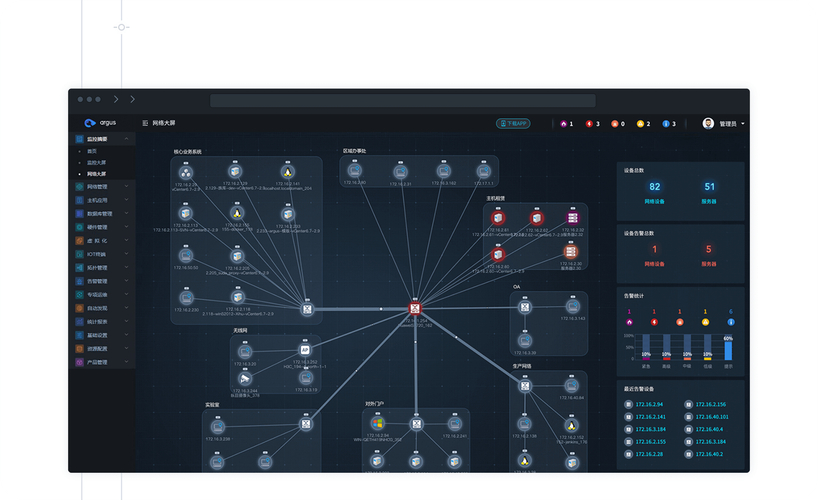This screenshot has width=818, height=500.
Task: Click the blue info alert icon in header
Action: [666, 124]
